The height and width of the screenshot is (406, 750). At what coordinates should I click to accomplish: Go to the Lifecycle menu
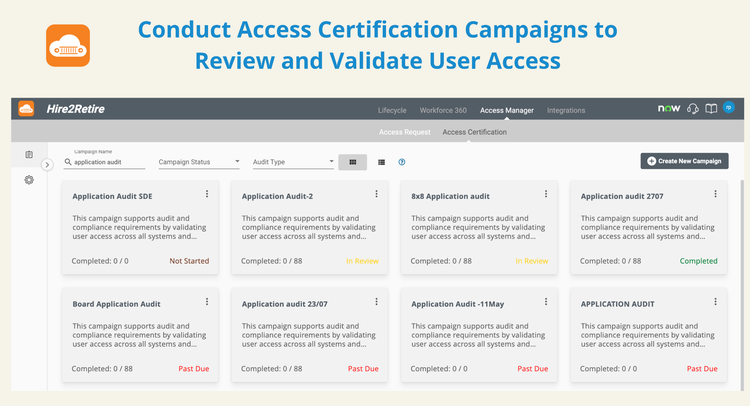392,110
